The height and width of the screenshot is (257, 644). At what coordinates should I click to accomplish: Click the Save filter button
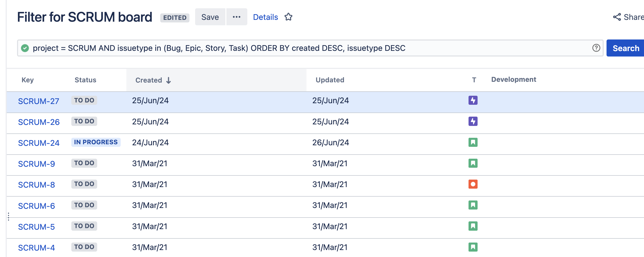pos(210,17)
